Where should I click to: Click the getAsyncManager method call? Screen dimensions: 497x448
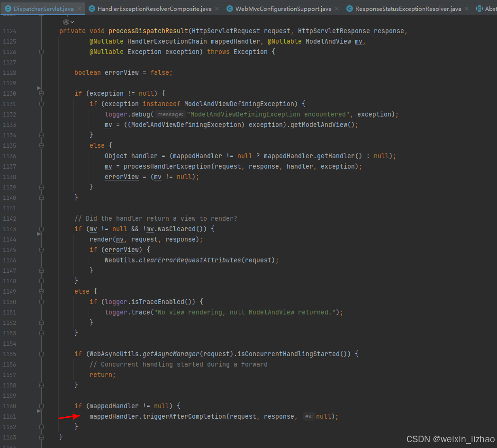point(171,354)
